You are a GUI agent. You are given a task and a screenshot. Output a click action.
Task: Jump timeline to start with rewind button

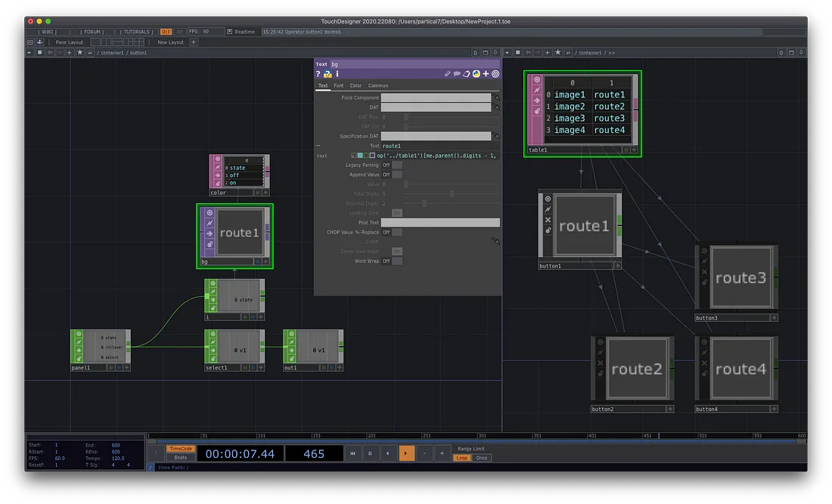[x=352, y=453]
